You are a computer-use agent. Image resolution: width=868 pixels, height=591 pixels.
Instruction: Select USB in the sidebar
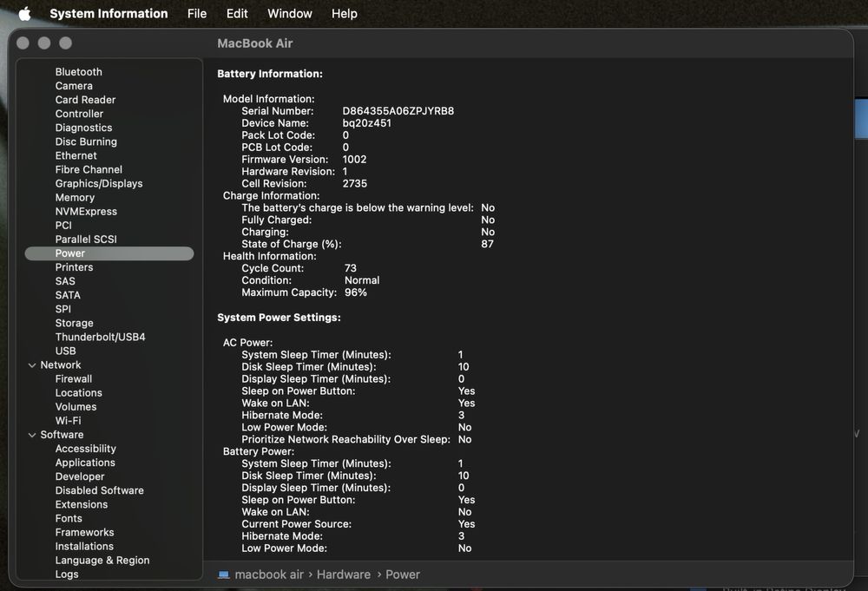point(65,351)
